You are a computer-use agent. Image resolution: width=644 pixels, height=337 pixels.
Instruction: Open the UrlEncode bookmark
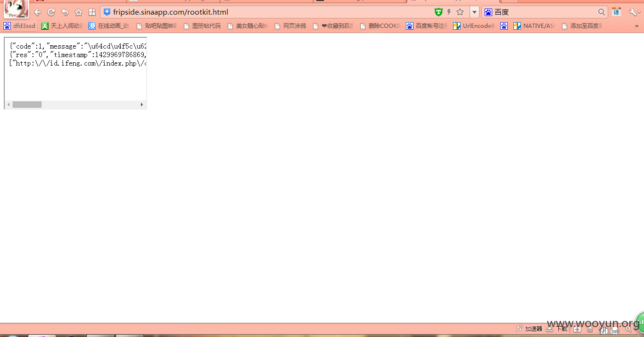click(474, 26)
